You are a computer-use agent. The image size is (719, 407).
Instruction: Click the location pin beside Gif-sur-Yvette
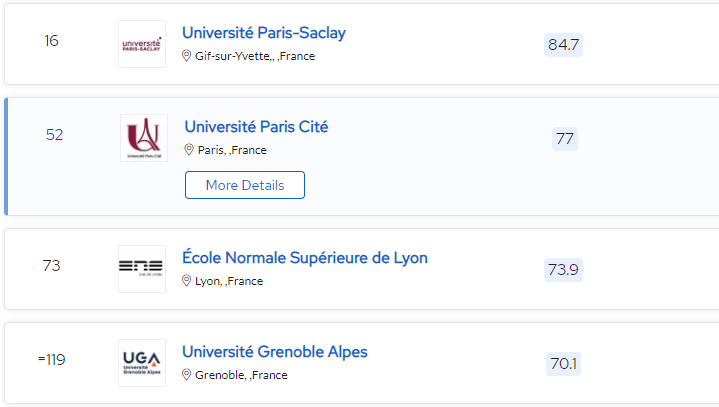[x=187, y=56]
